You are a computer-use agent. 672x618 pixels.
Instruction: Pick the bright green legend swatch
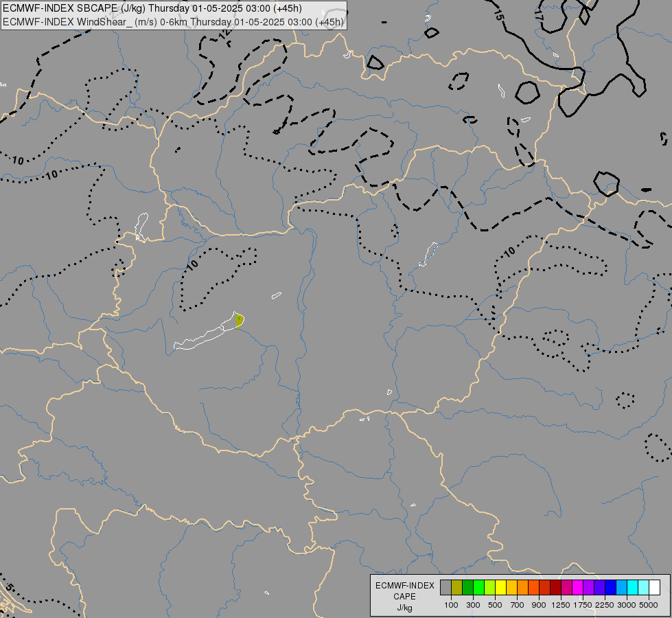pyautogui.click(x=478, y=587)
